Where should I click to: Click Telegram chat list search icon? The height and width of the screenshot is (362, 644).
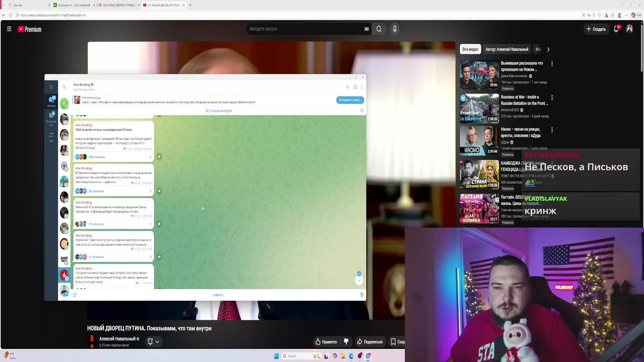click(x=64, y=87)
